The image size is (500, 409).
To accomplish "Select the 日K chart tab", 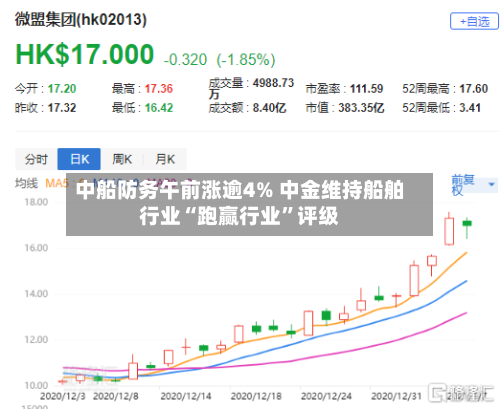I will tap(79, 159).
